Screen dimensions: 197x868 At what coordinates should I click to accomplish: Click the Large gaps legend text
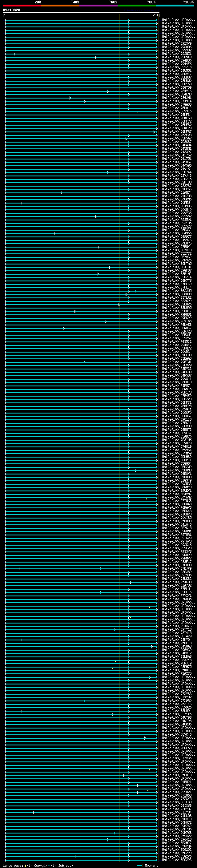pos(38,865)
